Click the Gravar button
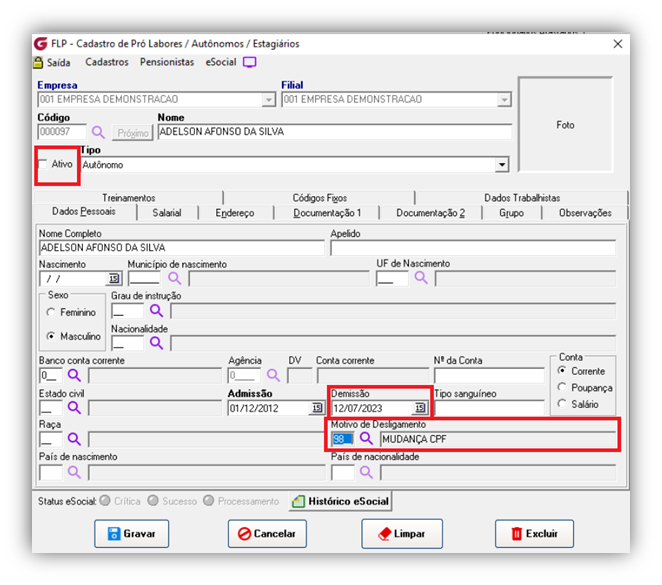 (x=131, y=534)
